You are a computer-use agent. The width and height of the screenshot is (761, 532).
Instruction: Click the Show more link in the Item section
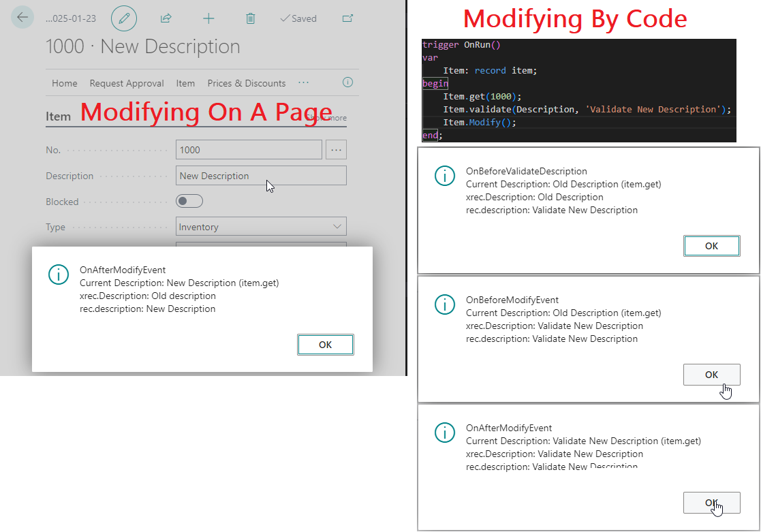pyautogui.click(x=327, y=117)
